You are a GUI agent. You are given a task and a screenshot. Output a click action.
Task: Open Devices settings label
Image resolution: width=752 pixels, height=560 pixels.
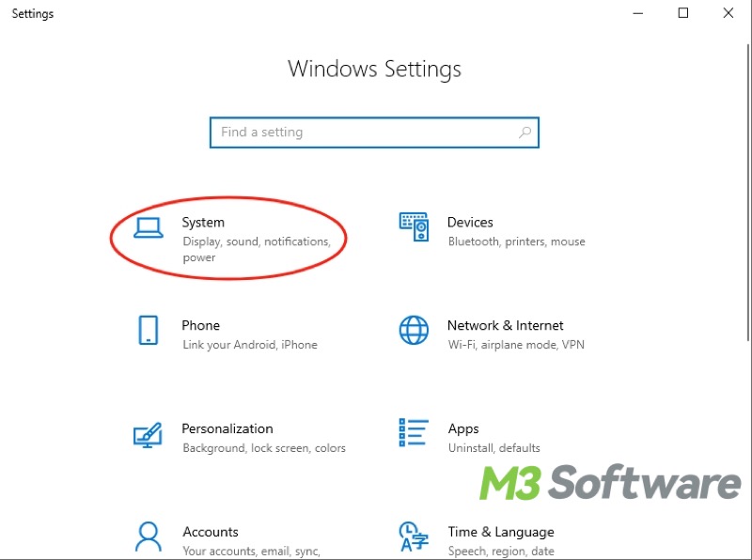coord(470,223)
